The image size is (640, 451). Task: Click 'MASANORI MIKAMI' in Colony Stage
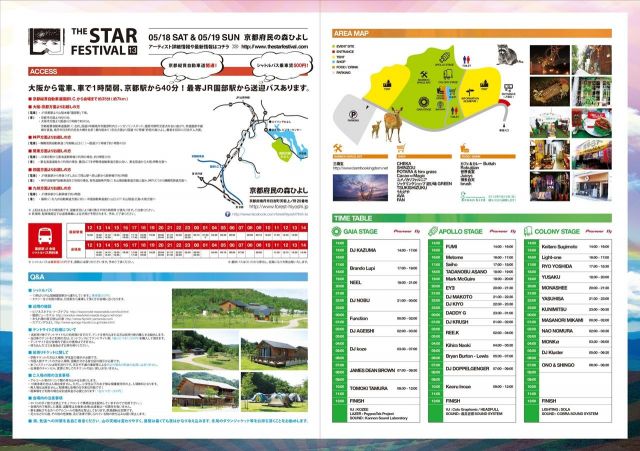(x=562, y=320)
